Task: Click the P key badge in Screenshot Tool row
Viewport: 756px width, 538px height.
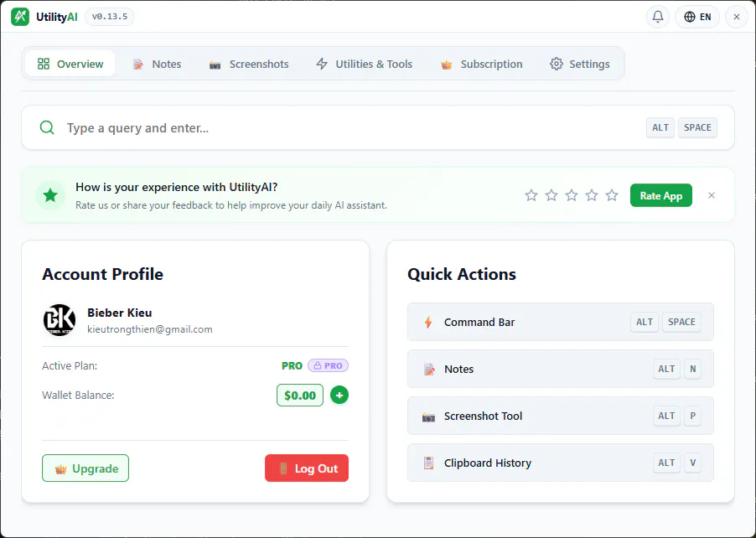Action: 693,416
